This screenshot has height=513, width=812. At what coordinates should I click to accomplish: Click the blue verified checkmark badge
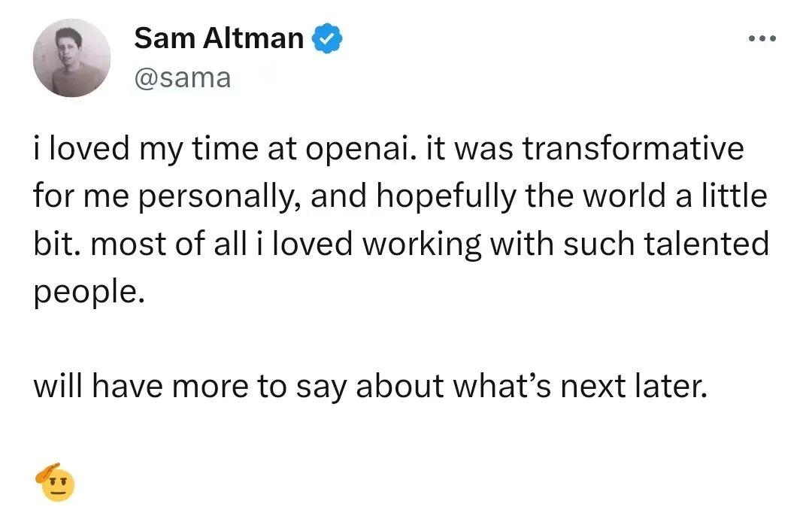click(x=327, y=38)
